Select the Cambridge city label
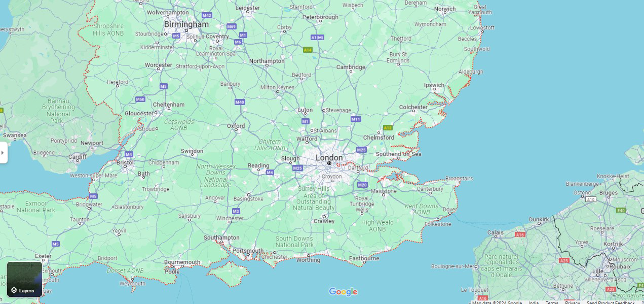This screenshot has width=644, height=304. tap(351, 67)
